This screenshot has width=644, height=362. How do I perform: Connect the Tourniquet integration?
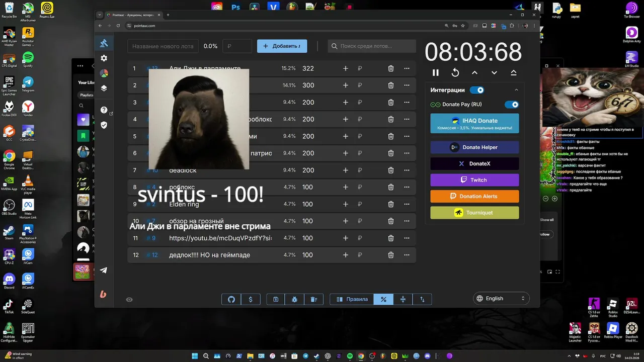click(x=474, y=213)
